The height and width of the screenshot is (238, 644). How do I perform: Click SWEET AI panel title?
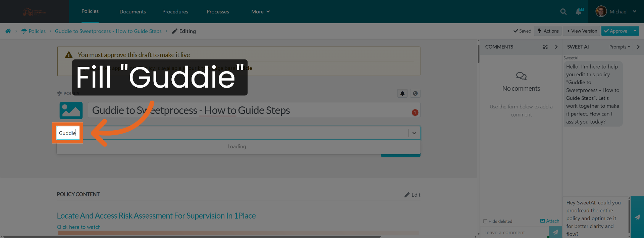[578, 47]
